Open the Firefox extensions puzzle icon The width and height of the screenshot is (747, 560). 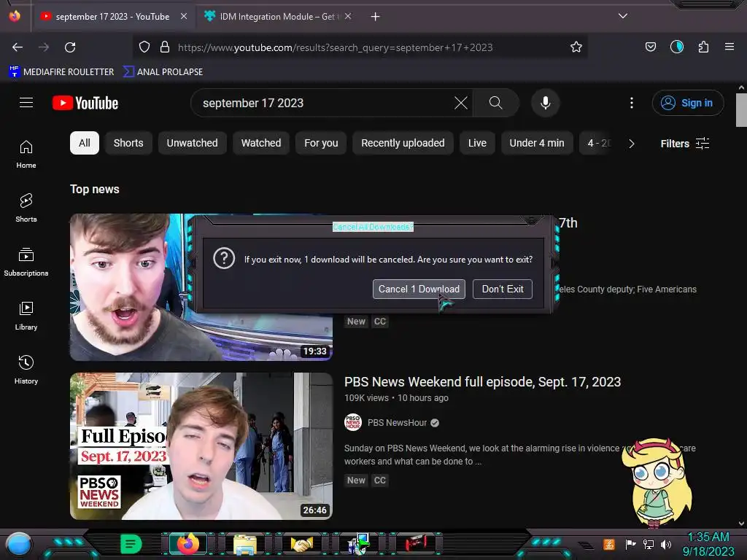tap(703, 47)
